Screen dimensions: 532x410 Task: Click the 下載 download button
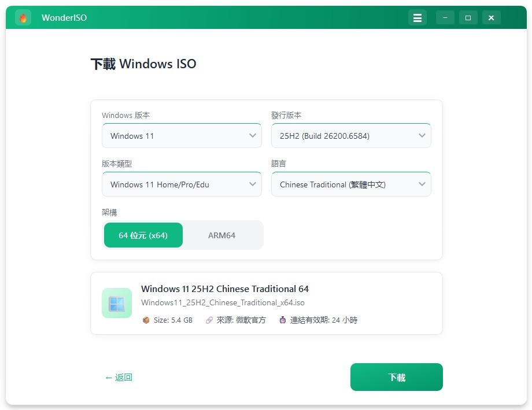(x=397, y=377)
